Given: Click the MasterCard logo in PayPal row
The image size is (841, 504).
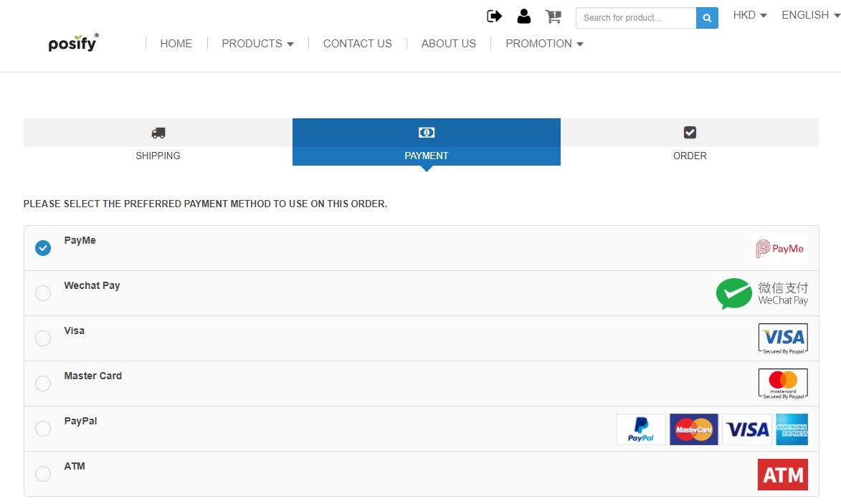Looking at the screenshot, I should [693, 429].
